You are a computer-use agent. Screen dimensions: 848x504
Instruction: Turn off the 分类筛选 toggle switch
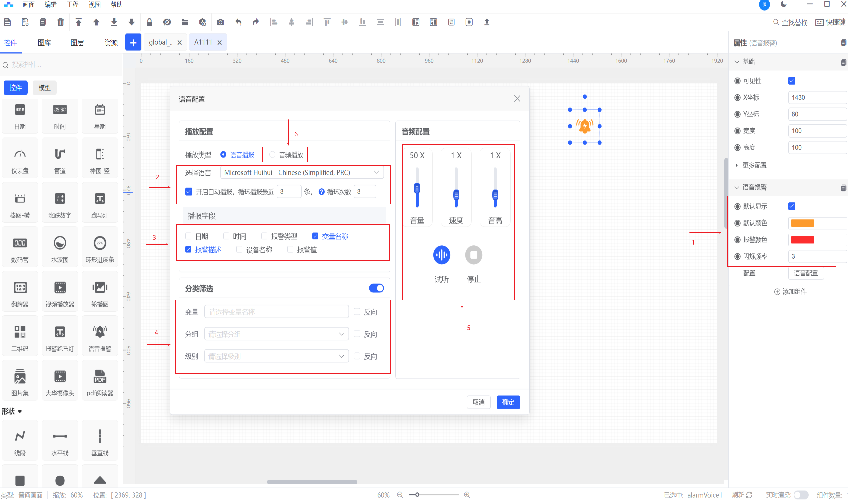pyautogui.click(x=376, y=288)
